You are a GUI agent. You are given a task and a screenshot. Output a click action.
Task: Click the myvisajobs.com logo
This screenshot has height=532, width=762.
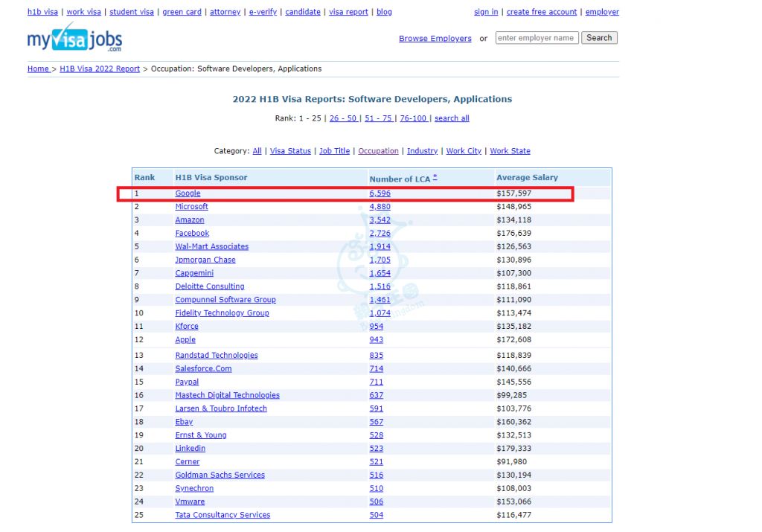point(74,37)
